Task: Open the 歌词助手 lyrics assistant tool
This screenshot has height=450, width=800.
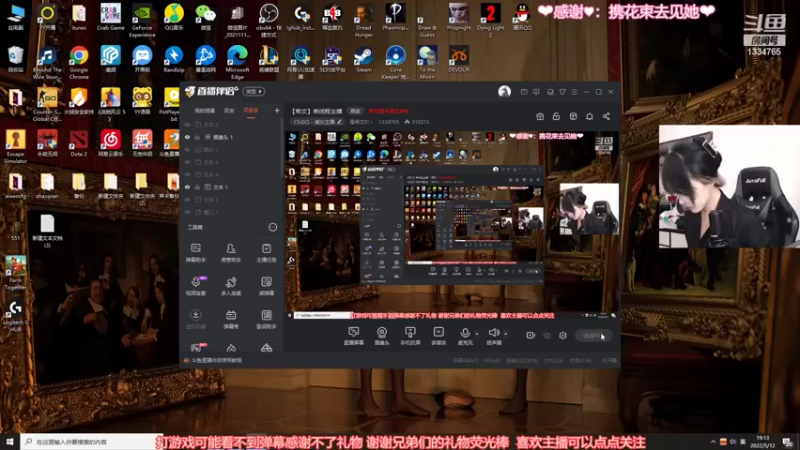Action: tap(266, 319)
